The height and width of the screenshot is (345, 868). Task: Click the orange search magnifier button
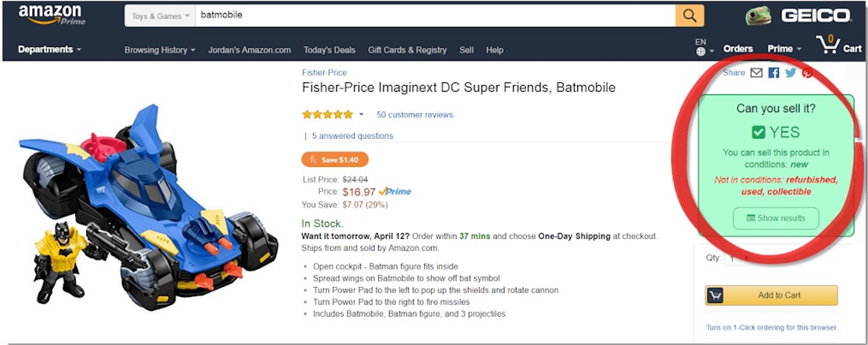(689, 16)
